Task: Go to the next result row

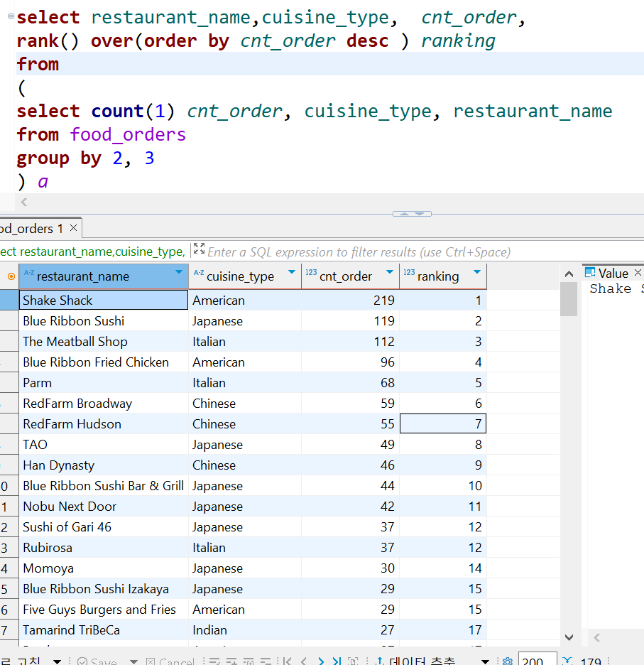Action: [321, 661]
